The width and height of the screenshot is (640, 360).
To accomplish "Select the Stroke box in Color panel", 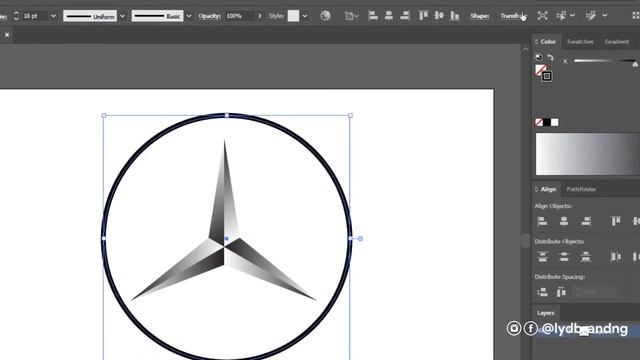I will tap(547, 76).
